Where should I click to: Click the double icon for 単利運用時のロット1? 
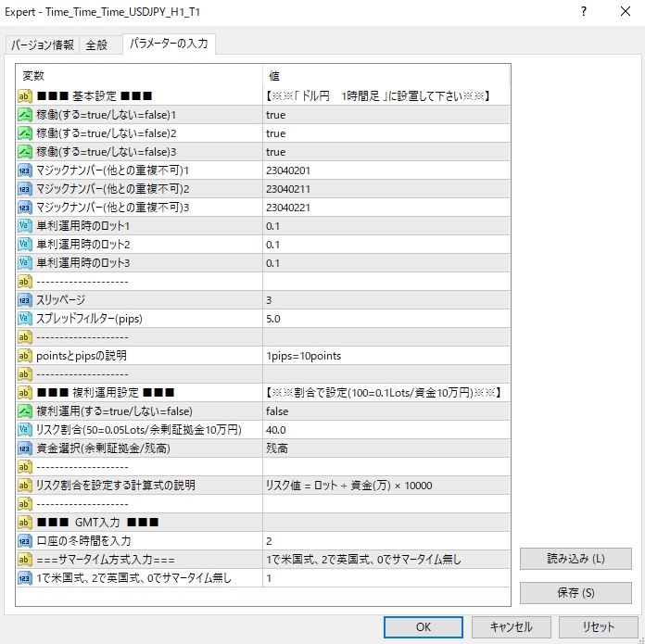tap(25, 226)
